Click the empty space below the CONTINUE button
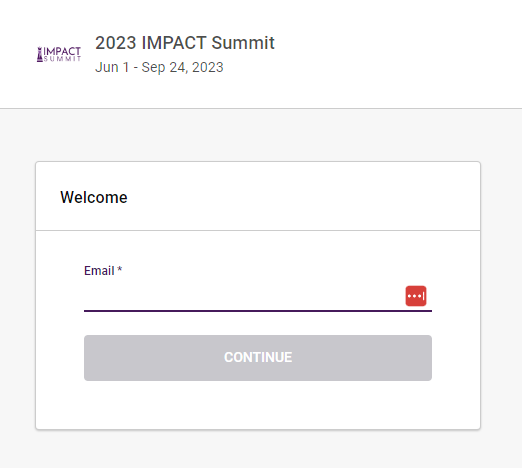 [258, 404]
